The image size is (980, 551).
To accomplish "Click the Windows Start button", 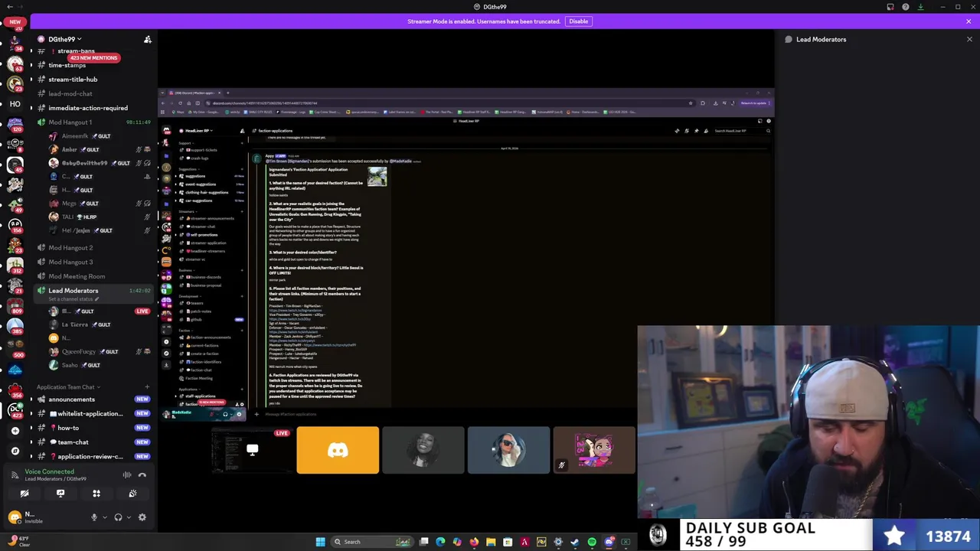I will pyautogui.click(x=320, y=542).
